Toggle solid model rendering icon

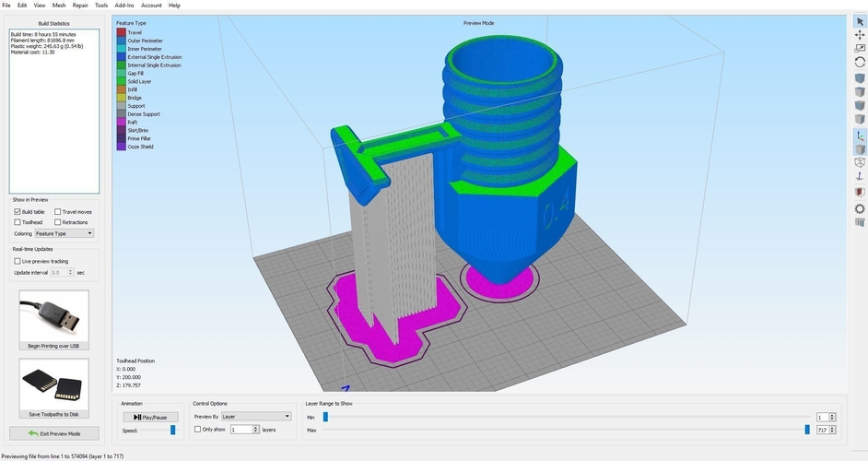point(859,149)
